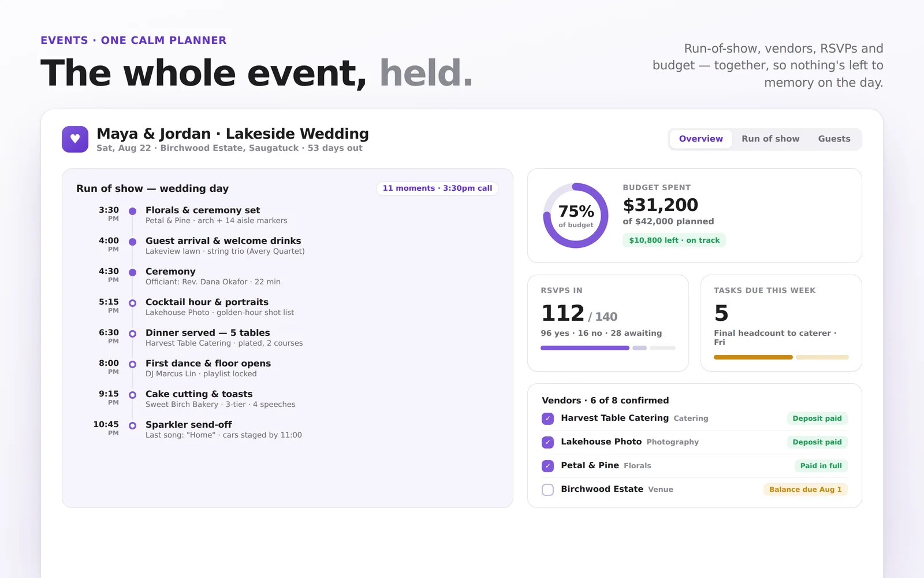This screenshot has width=924, height=578.
Task: Select the 4:30 Ceremony timeline dot
Action: tap(132, 272)
